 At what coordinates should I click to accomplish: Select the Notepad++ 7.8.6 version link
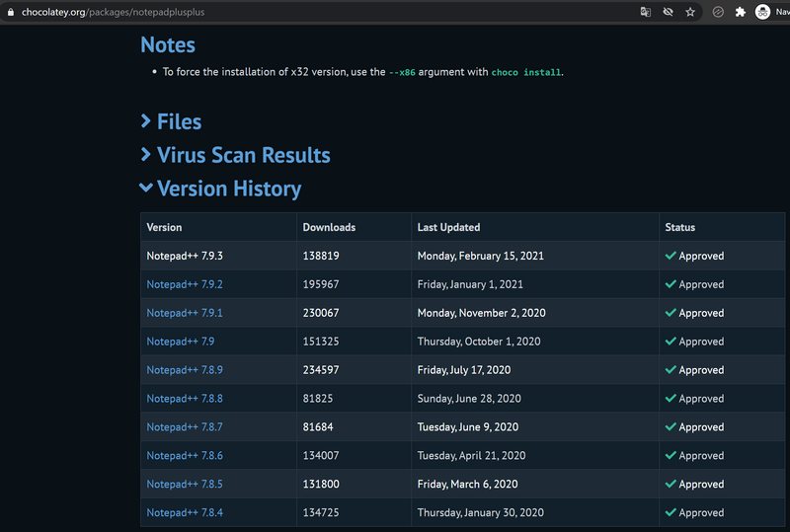pyautogui.click(x=185, y=456)
